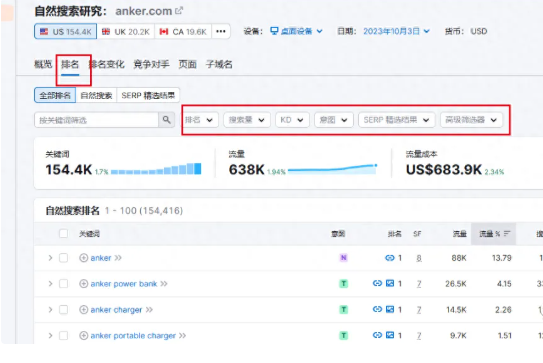543x363 pixels.
Task: Click the image pack icon in anker charger row
Action: click(390, 309)
